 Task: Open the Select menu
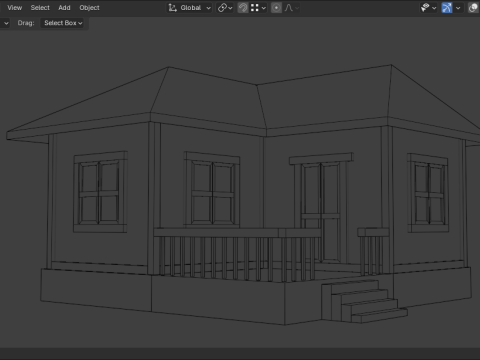(x=40, y=8)
